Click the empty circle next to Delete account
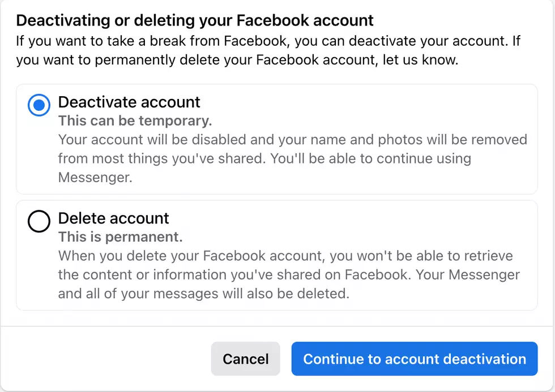Image resolution: width=555 pixels, height=392 pixels. (39, 221)
